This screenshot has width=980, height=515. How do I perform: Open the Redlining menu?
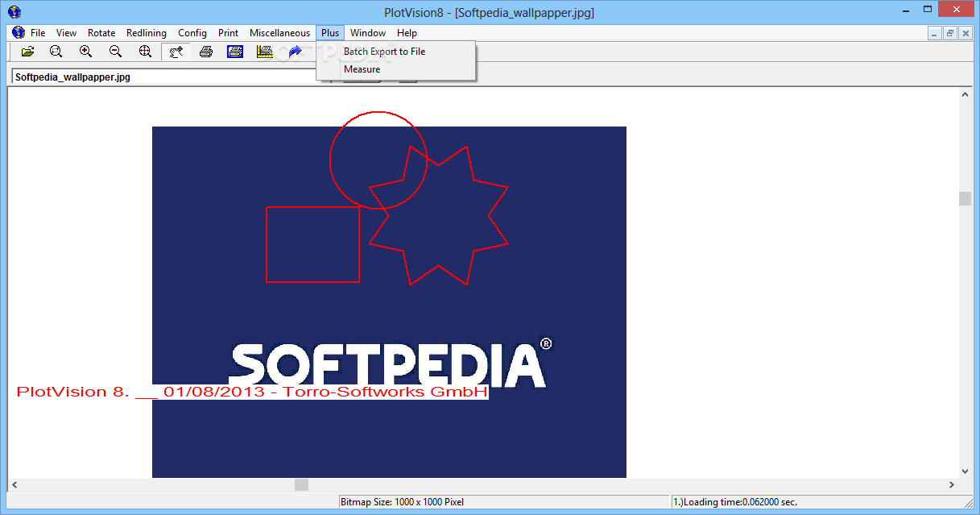tap(147, 33)
